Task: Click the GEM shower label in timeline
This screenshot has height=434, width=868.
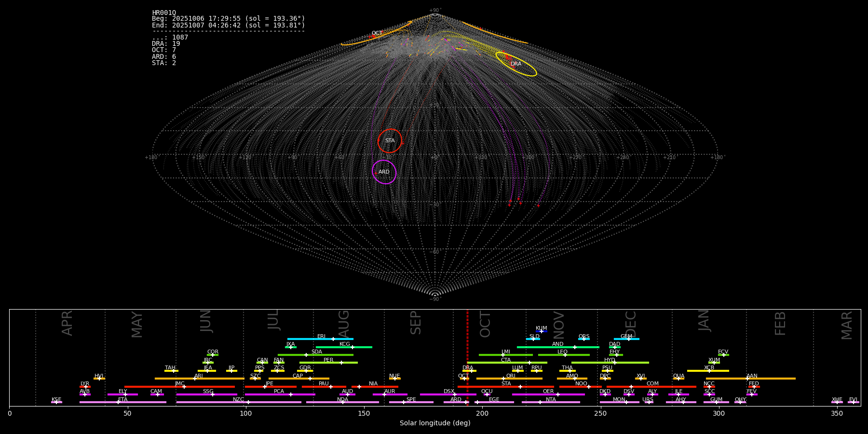Action: point(626,337)
